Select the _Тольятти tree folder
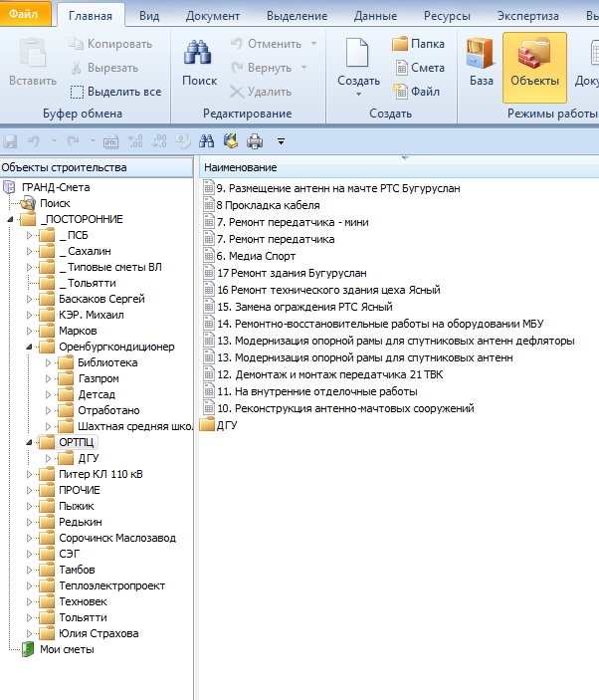The width and height of the screenshot is (599, 700). [x=88, y=283]
